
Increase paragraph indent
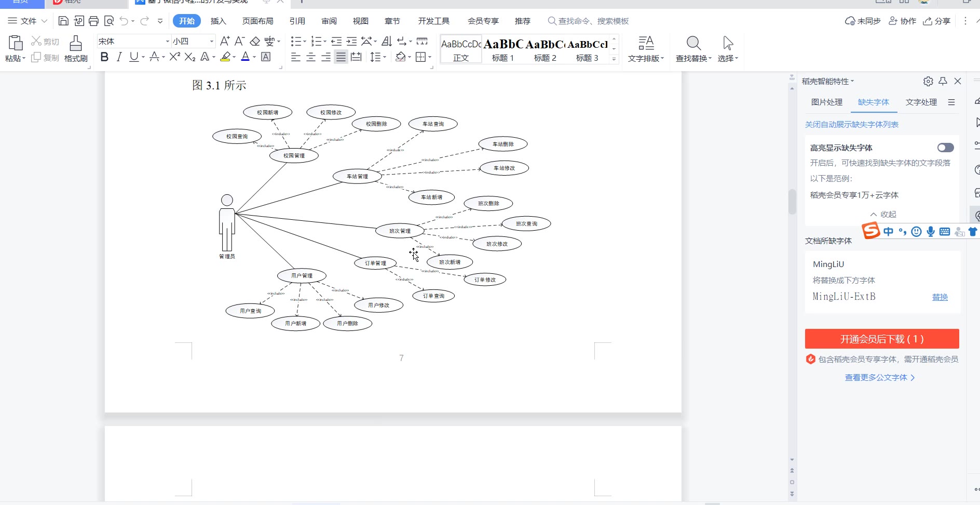(351, 41)
